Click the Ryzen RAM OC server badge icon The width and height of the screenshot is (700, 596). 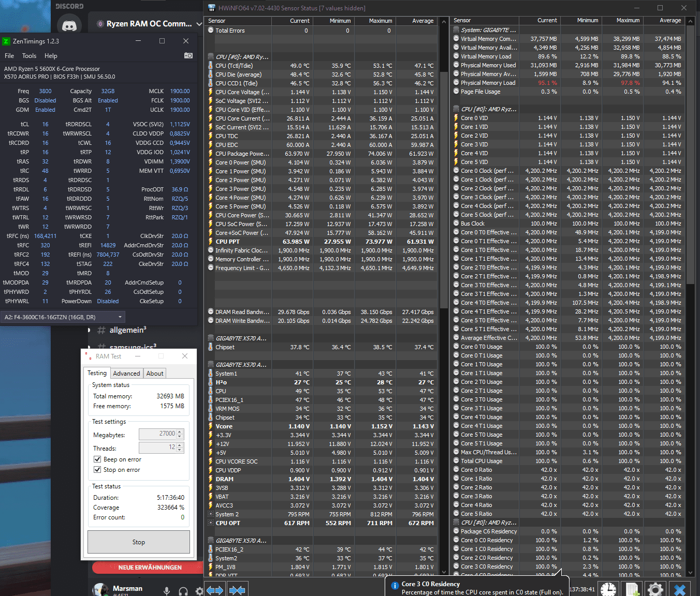point(100,24)
